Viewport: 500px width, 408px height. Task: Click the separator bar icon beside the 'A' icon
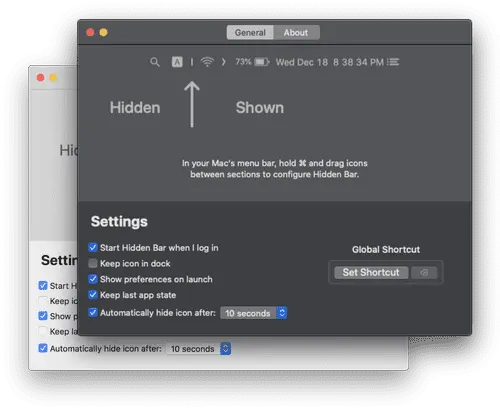click(192, 62)
